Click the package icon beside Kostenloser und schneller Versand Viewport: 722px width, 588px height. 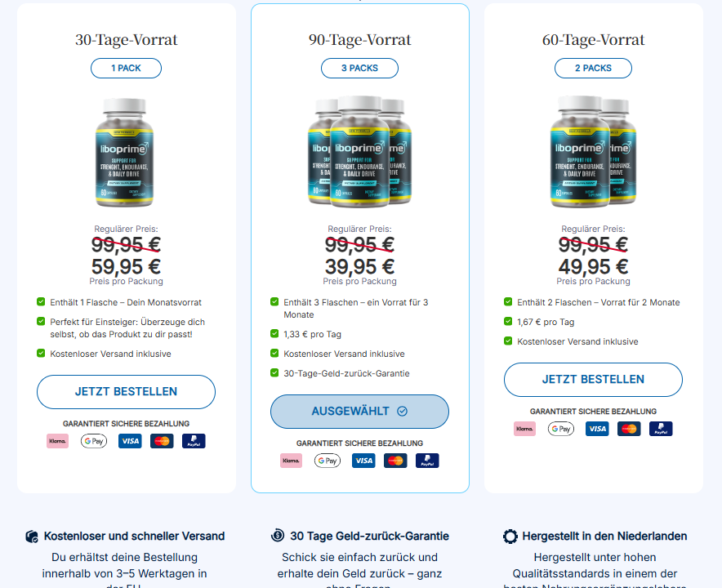[32, 537]
